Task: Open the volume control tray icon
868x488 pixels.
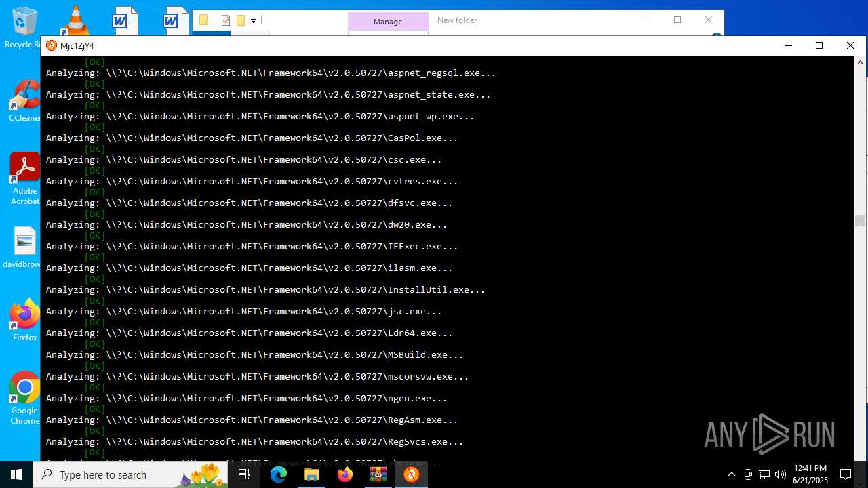Action: point(780,474)
